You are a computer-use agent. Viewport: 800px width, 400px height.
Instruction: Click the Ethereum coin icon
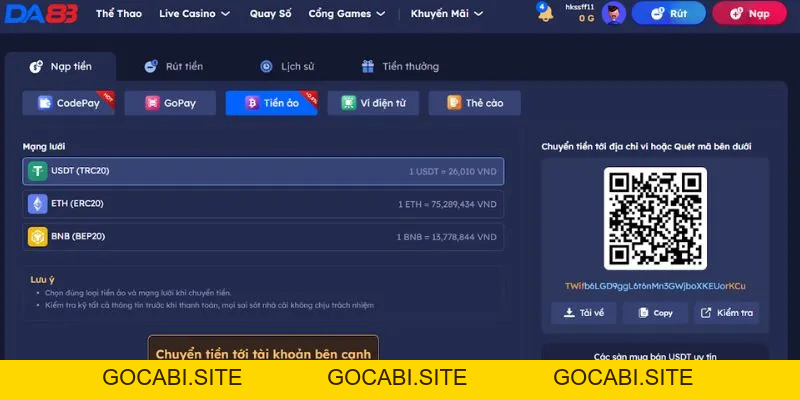click(x=38, y=204)
